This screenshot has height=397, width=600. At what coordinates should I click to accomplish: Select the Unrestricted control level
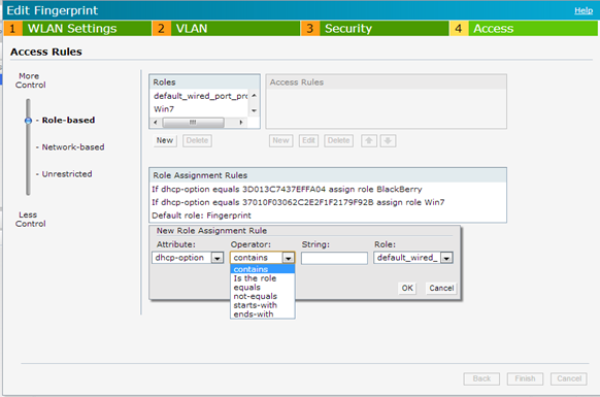[67, 174]
